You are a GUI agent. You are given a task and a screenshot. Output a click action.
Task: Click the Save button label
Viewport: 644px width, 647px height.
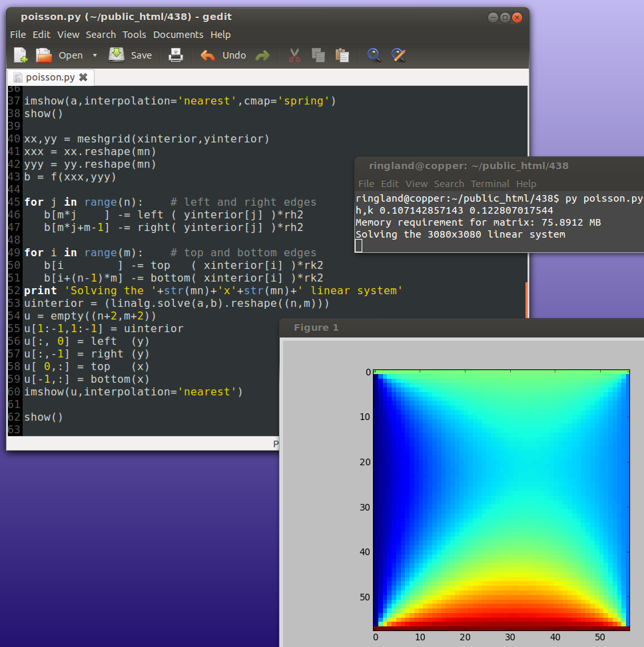coord(141,55)
